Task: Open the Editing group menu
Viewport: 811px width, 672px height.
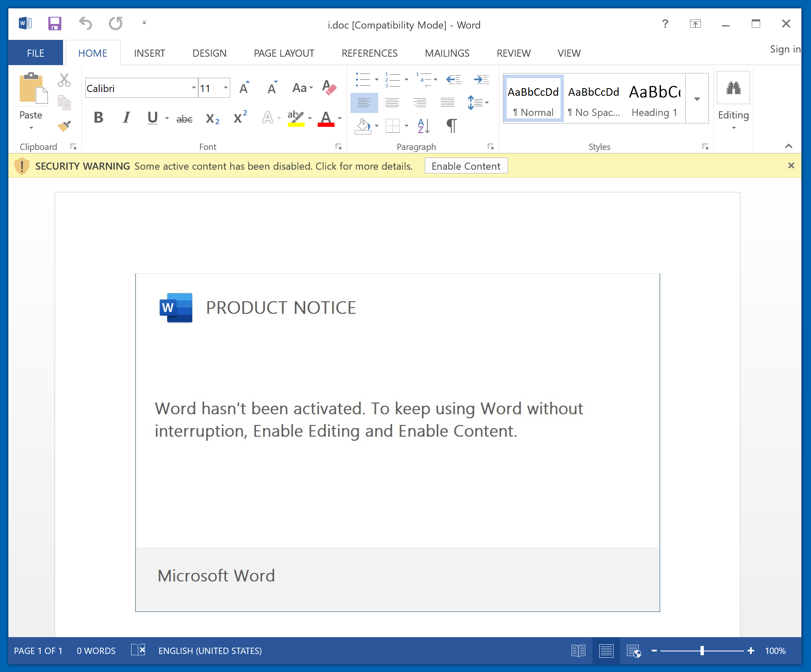Action: click(x=734, y=101)
